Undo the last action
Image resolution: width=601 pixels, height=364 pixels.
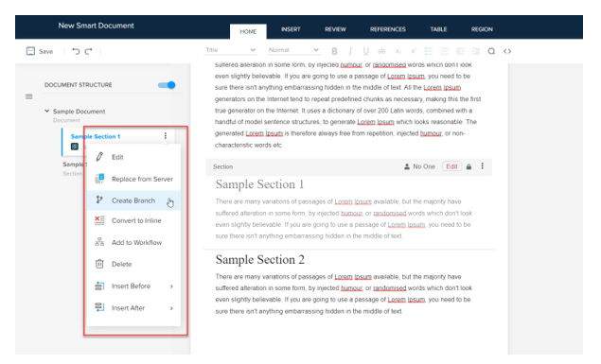pyautogui.click(x=76, y=51)
